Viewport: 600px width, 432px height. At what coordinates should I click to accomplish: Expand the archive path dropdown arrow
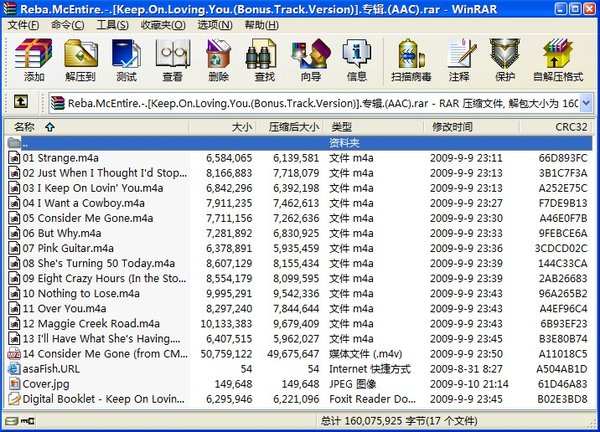pyautogui.click(x=586, y=102)
